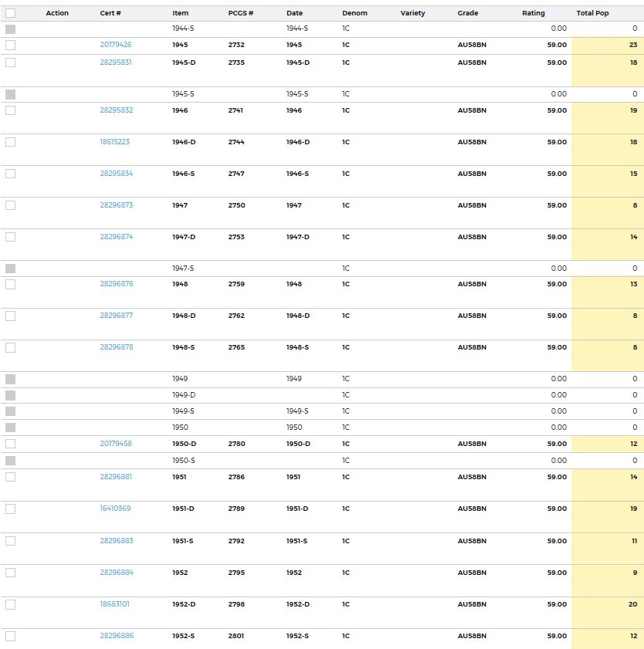The width and height of the screenshot is (644, 649).
Task: Check the 1951-D row box
Action: tap(10, 509)
